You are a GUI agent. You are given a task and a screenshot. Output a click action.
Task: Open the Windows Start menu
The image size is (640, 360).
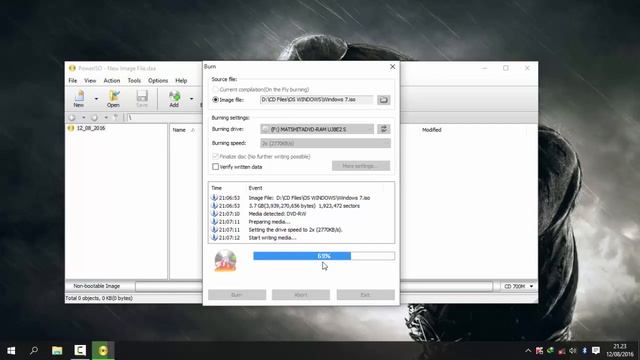(11, 351)
